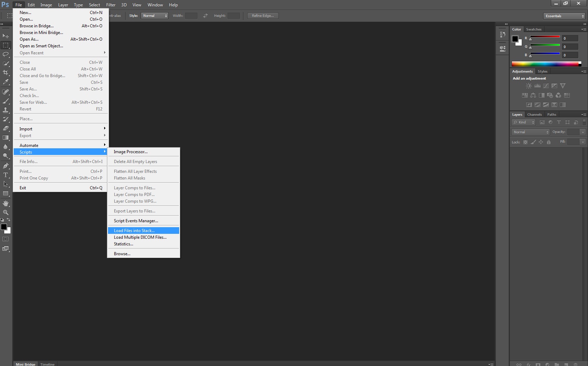Toggle Quick Mask mode in the toolbox
The height and width of the screenshot is (366, 588).
(x=6, y=239)
